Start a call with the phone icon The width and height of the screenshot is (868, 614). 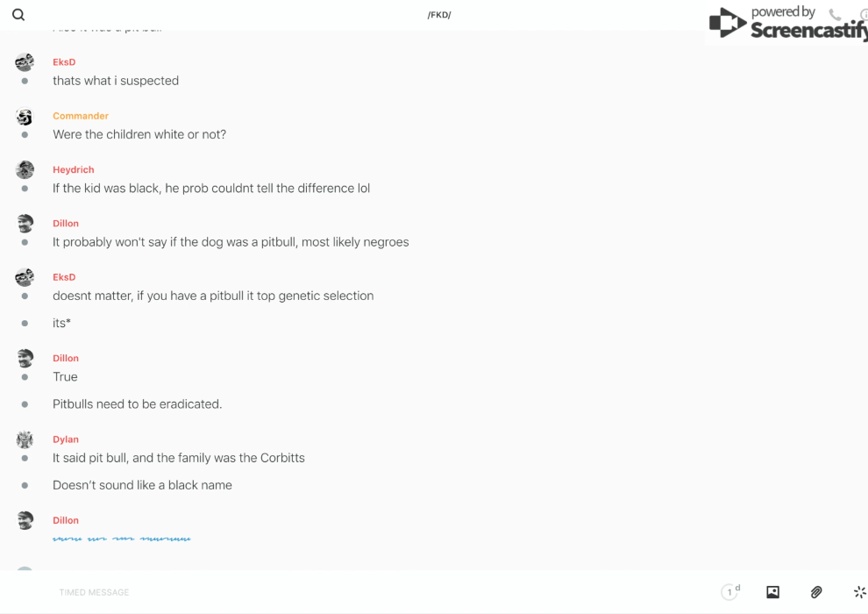[x=835, y=15]
